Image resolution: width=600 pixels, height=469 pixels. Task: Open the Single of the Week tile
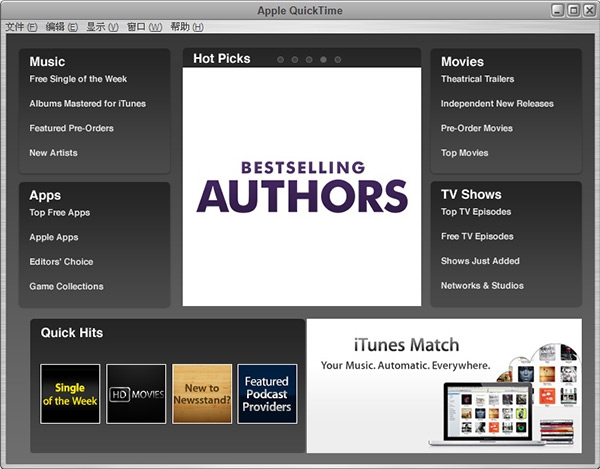click(x=70, y=394)
